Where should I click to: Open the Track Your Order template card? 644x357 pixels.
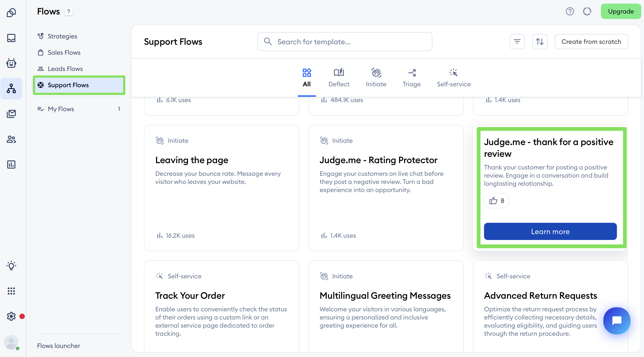pyautogui.click(x=222, y=306)
